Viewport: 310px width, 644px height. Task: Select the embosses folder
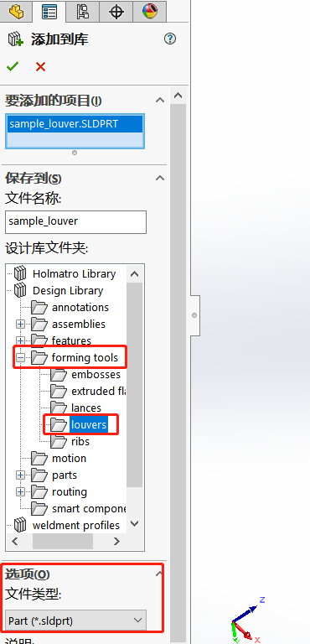(96, 375)
